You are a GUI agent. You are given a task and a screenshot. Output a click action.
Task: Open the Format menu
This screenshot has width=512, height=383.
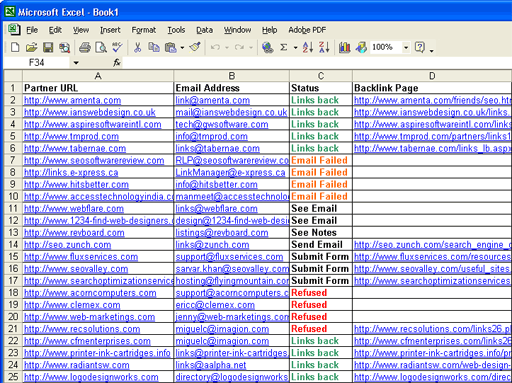point(144,30)
